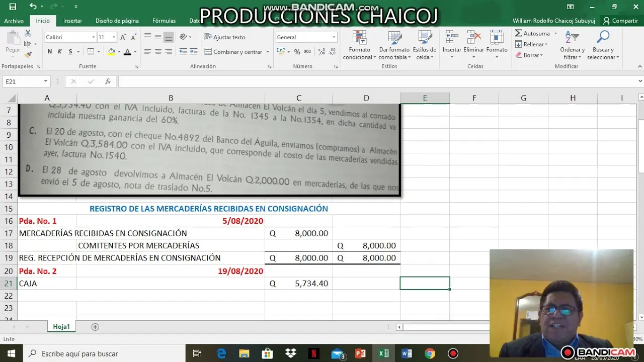Click decrease decimal icon

(x=332, y=52)
